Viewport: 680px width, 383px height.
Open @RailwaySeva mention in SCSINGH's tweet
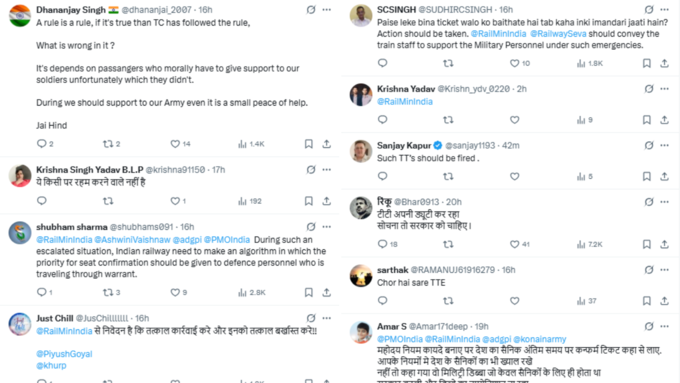558,34
